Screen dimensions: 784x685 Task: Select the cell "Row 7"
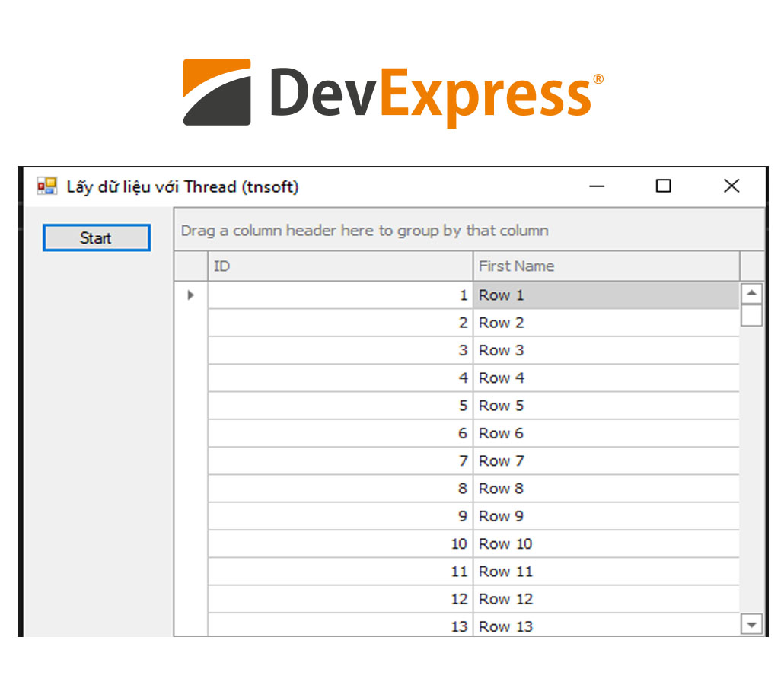(x=606, y=460)
